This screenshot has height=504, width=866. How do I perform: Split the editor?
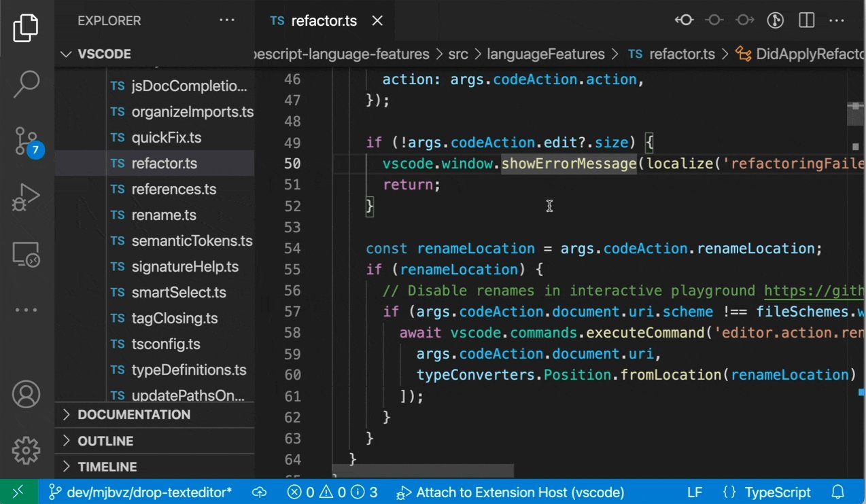(806, 20)
